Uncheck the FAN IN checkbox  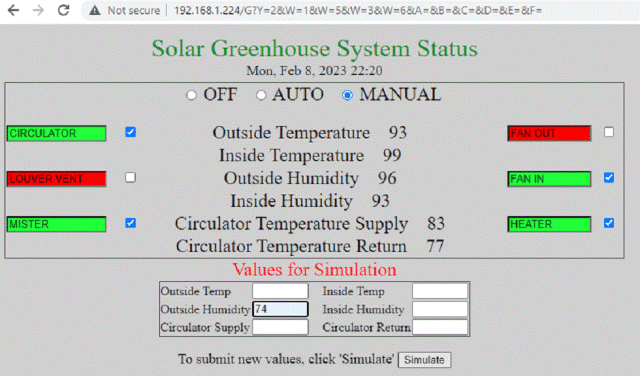click(x=609, y=178)
